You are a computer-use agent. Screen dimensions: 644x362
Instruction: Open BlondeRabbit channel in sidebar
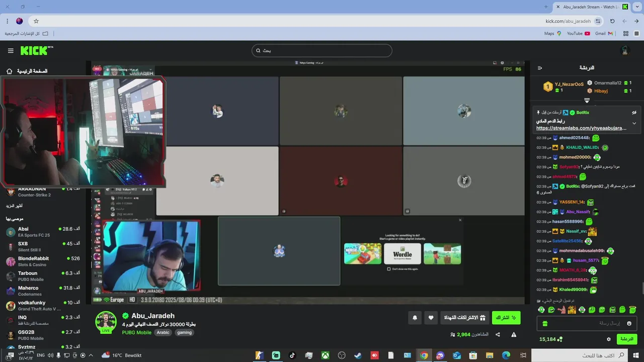point(43,261)
